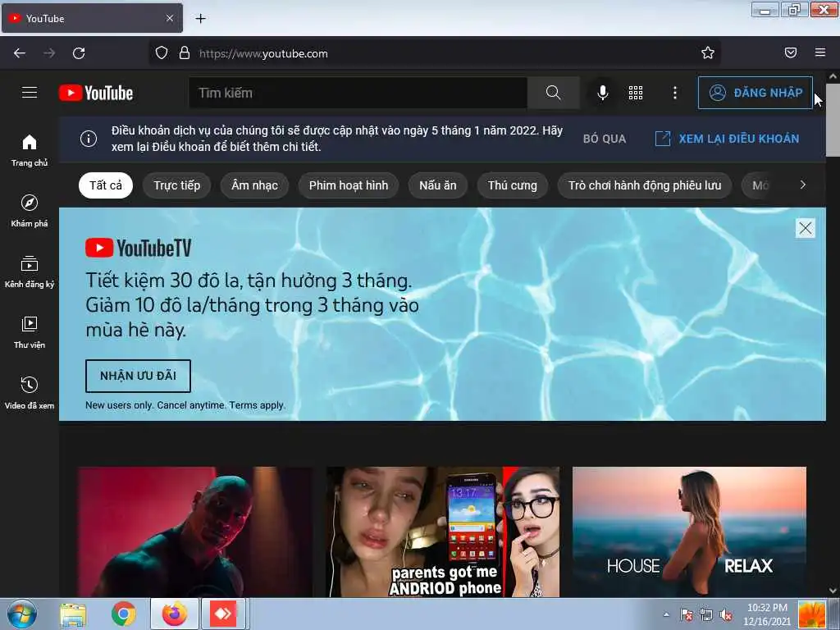The width and height of the screenshot is (840, 630).
Task: Click the Tìm kiếm search field
Action: click(358, 93)
